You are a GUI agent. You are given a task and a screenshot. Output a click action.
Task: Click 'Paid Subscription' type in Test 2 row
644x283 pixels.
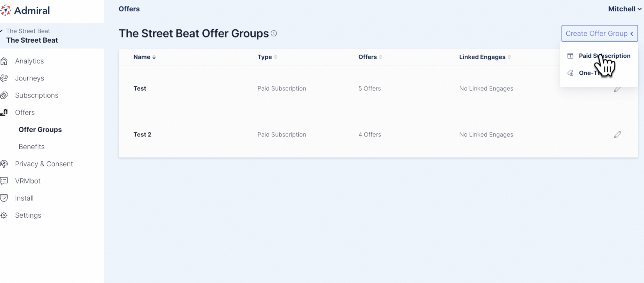click(x=282, y=135)
